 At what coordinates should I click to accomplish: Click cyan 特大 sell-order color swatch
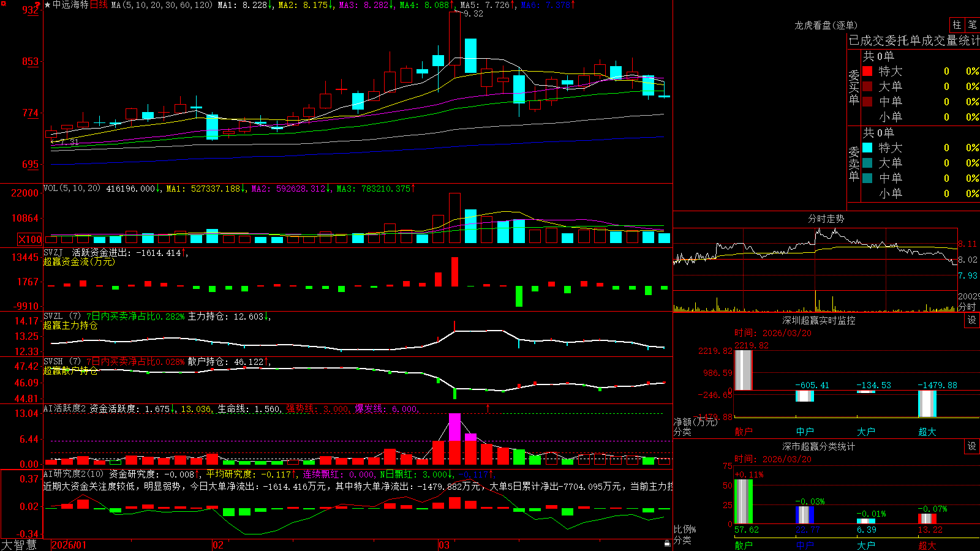click(867, 148)
